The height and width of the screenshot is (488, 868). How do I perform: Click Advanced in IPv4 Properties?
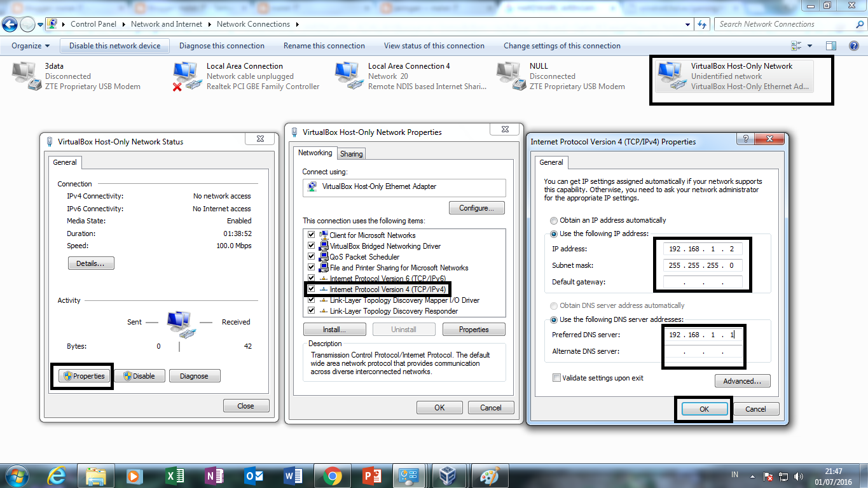point(742,381)
